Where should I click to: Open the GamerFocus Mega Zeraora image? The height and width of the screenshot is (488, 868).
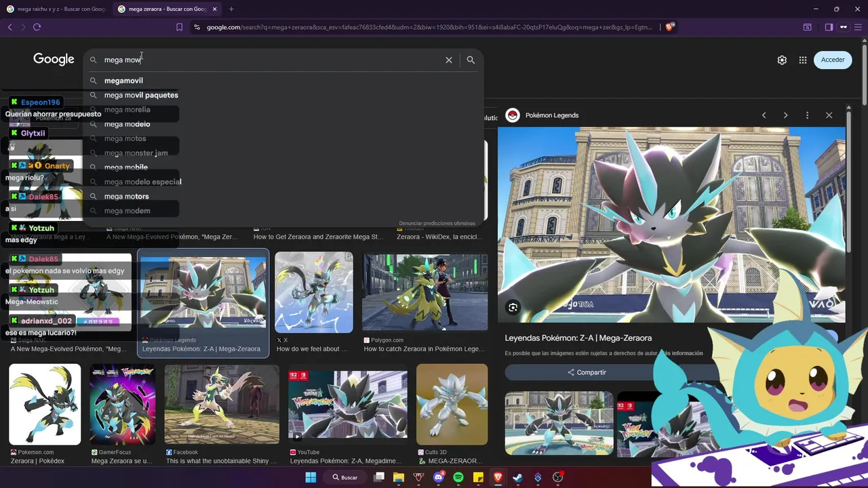[x=123, y=405]
